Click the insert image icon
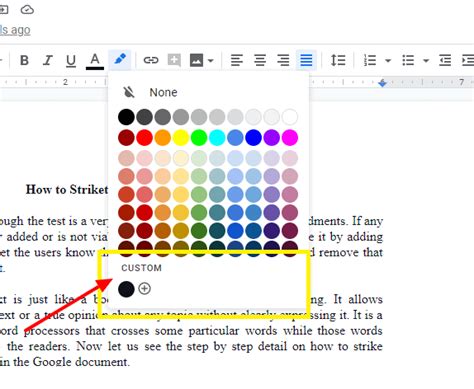The width and height of the screenshot is (474, 389). (196, 60)
